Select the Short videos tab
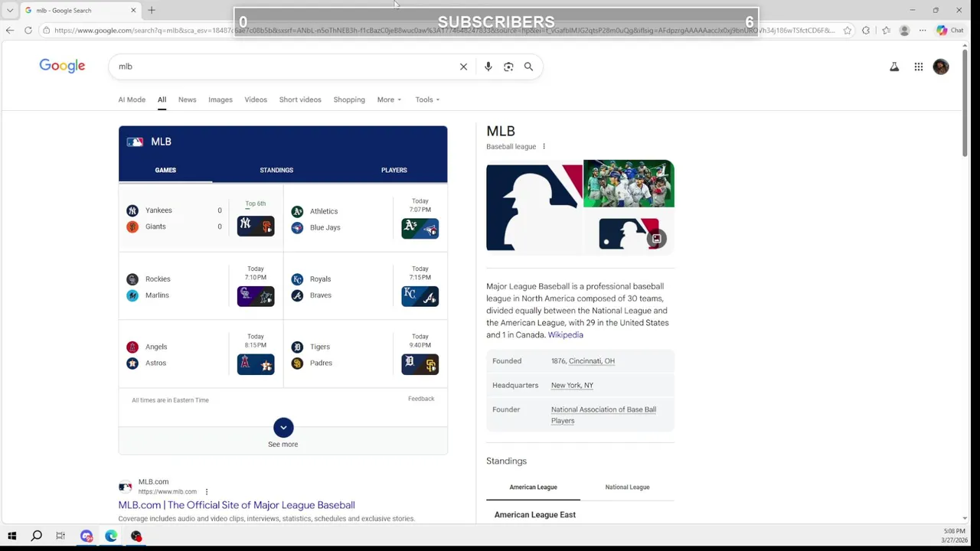The width and height of the screenshot is (980, 551). [x=300, y=99]
